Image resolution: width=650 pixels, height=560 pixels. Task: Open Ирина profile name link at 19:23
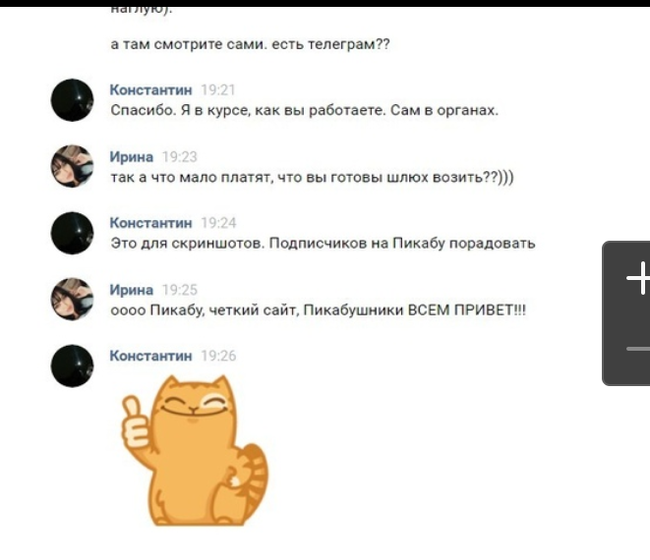coord(131,157)
